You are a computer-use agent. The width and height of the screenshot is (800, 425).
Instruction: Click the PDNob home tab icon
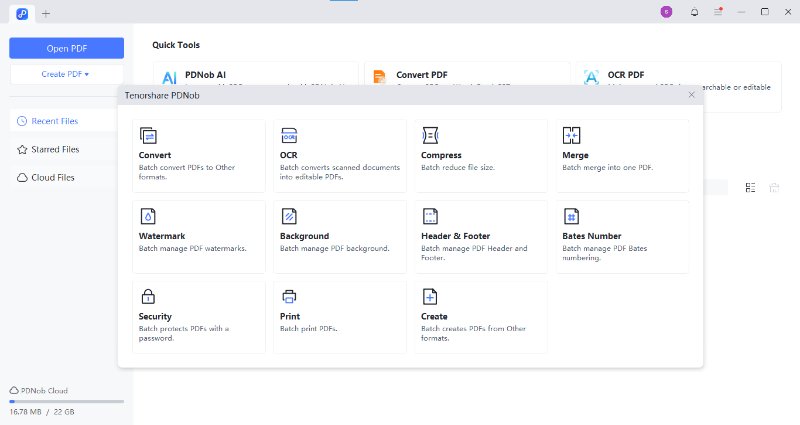coord(22,14)
